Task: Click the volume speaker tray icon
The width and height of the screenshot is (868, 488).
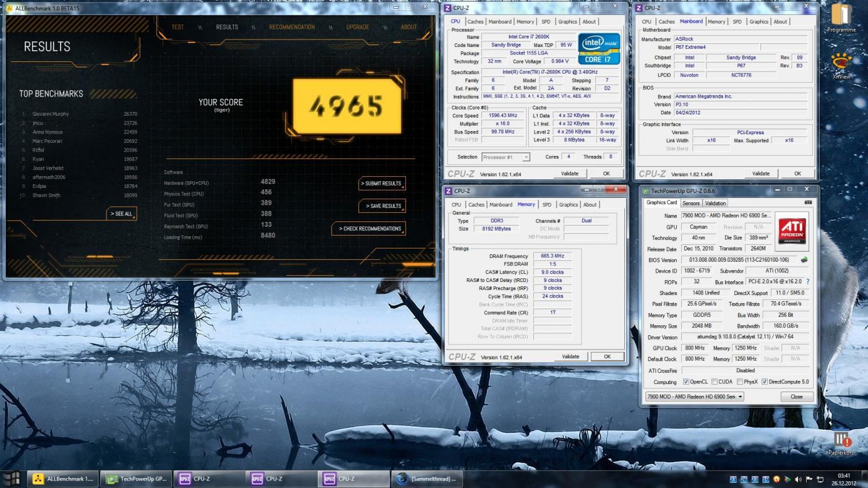Action: click(798, 479)
